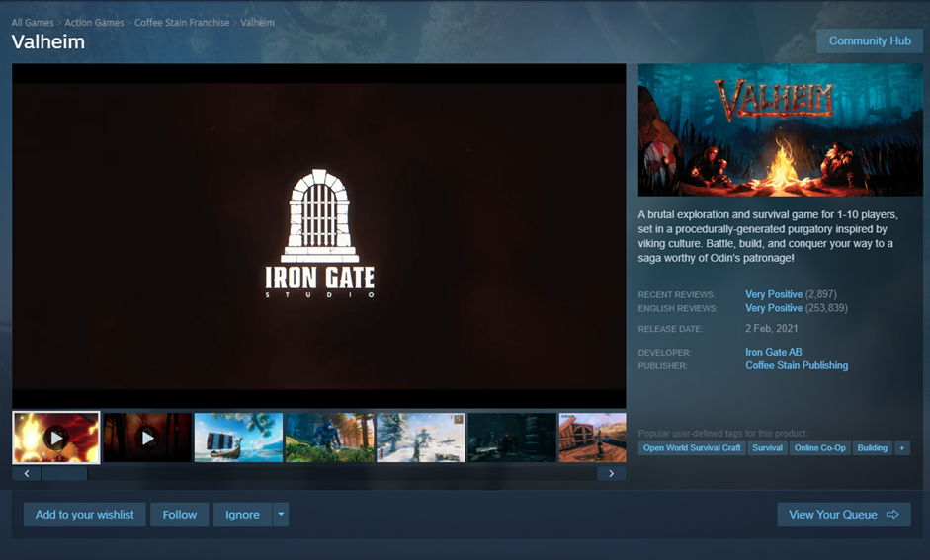Open the All Games breadcrumb link
Viewport: 930px width, 560px height.
click(x=33, y=23)
